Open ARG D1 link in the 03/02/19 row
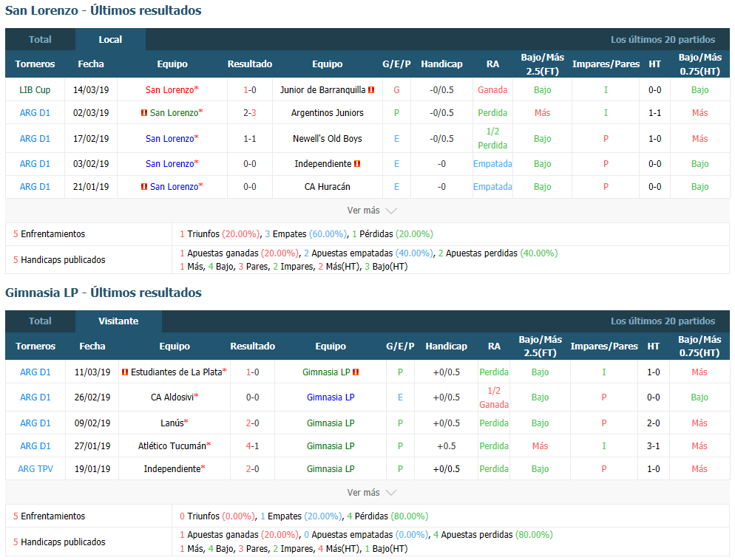 35,164
